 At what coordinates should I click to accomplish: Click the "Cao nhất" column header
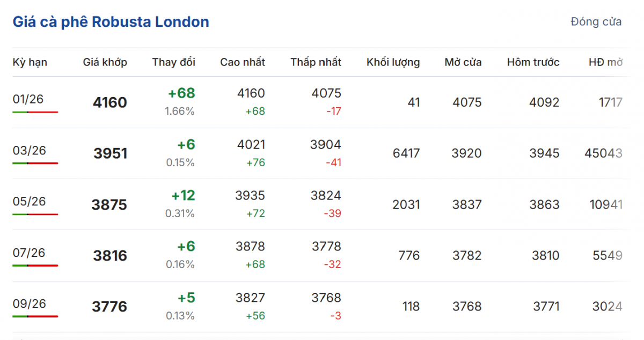coord(242,62)
